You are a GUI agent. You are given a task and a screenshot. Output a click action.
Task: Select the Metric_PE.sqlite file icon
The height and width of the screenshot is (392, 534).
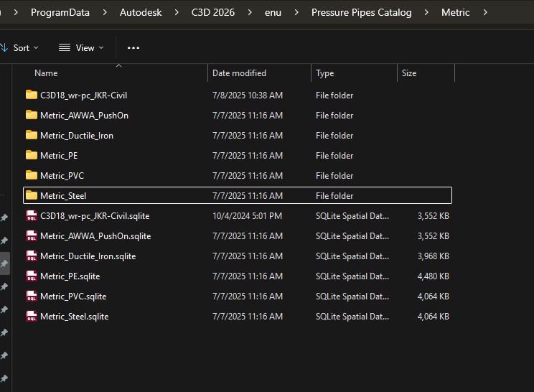pos(32,276)
